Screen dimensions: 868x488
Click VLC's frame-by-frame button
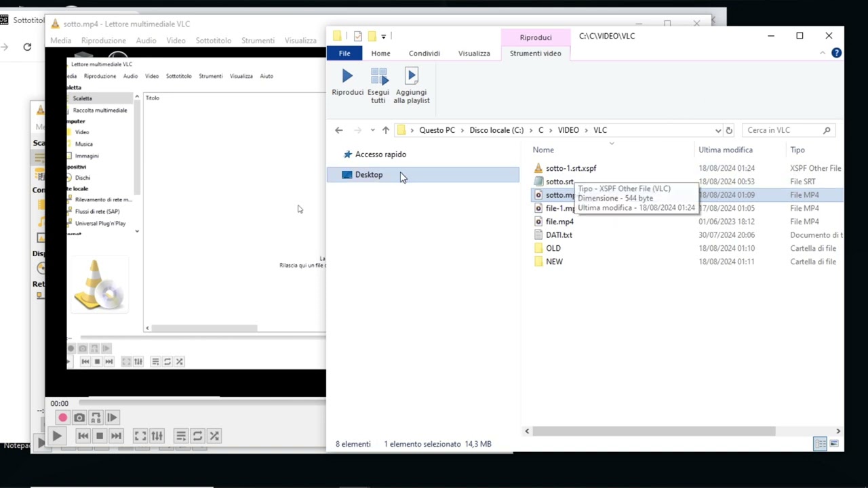click(112, 418)
